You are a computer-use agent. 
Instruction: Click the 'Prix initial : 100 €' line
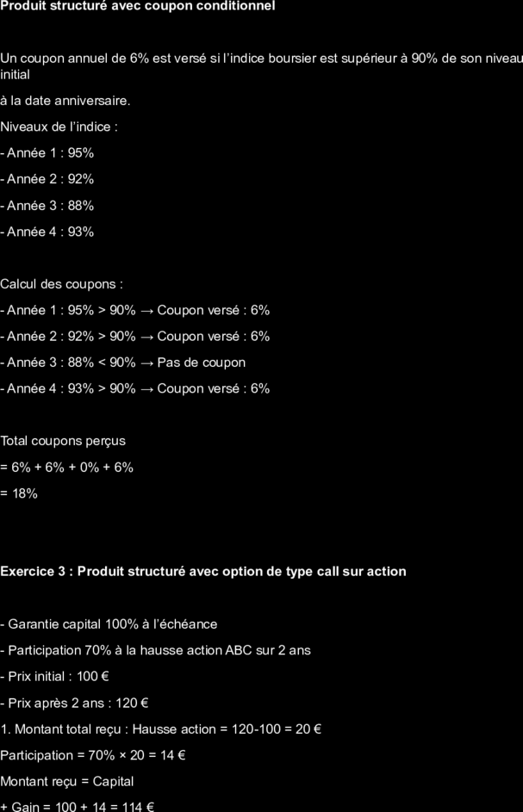tap(54, 676)
